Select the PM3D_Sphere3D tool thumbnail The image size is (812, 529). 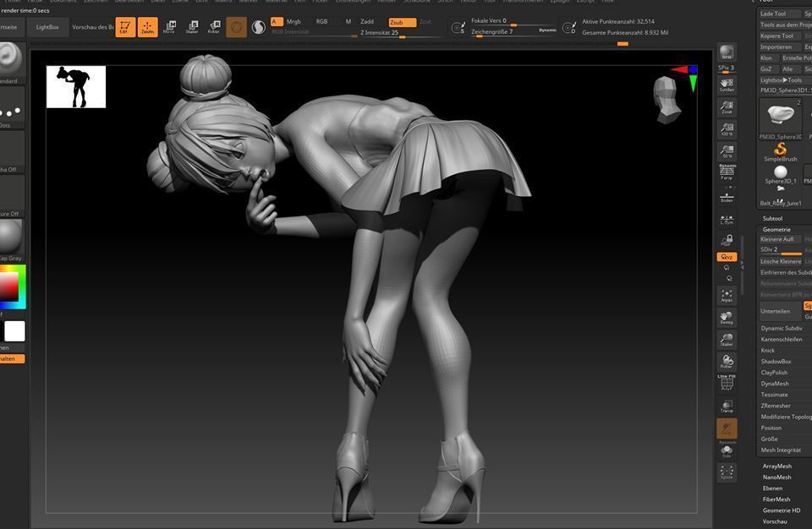point(781,119)
